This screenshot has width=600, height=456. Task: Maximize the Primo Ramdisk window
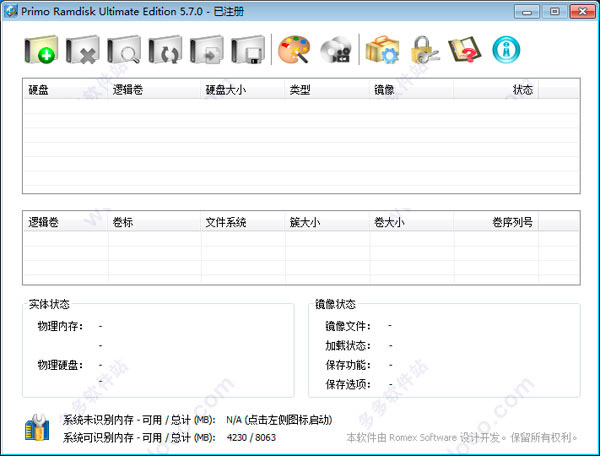point(554,11)
